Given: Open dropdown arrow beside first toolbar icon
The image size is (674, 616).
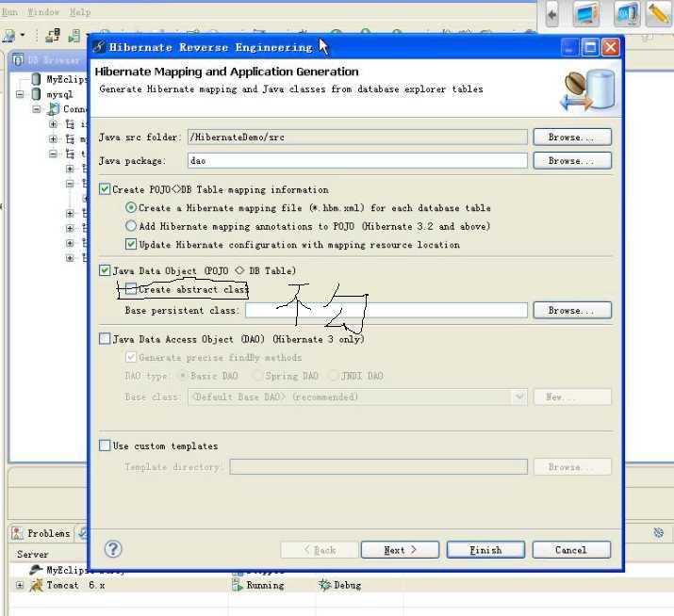Looking at the screenshot, I should click(x=23, y=35).
